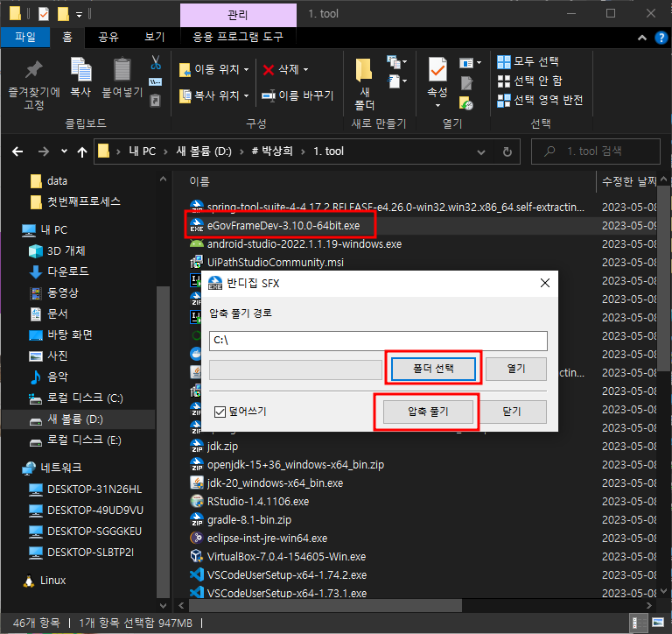Click the Forward navigation arrow
Image resolution: width=672 pixels, height=634 pixels.
[43, 151]
